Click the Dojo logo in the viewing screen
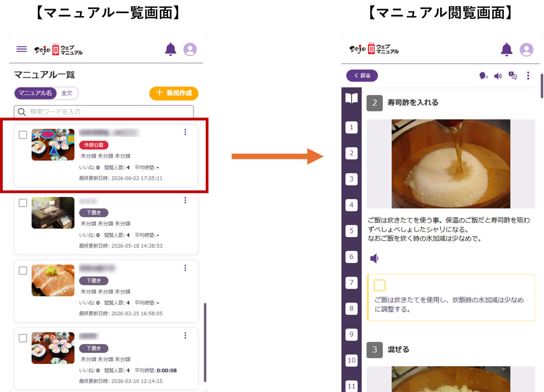544x392 pixels. [x=374, y=49]
